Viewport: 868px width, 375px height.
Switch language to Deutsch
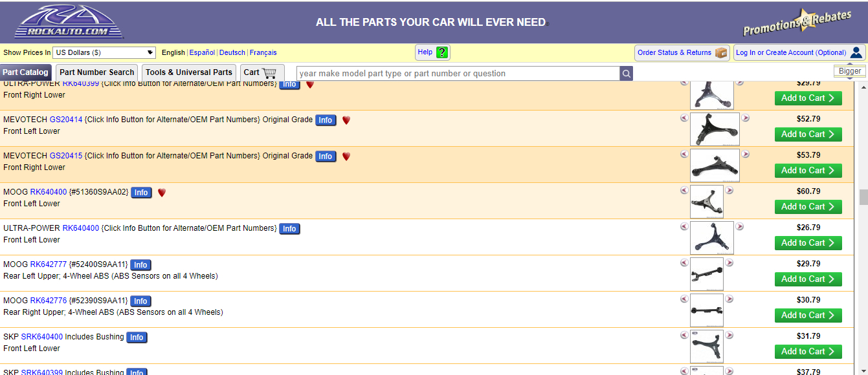pos(232,53)
